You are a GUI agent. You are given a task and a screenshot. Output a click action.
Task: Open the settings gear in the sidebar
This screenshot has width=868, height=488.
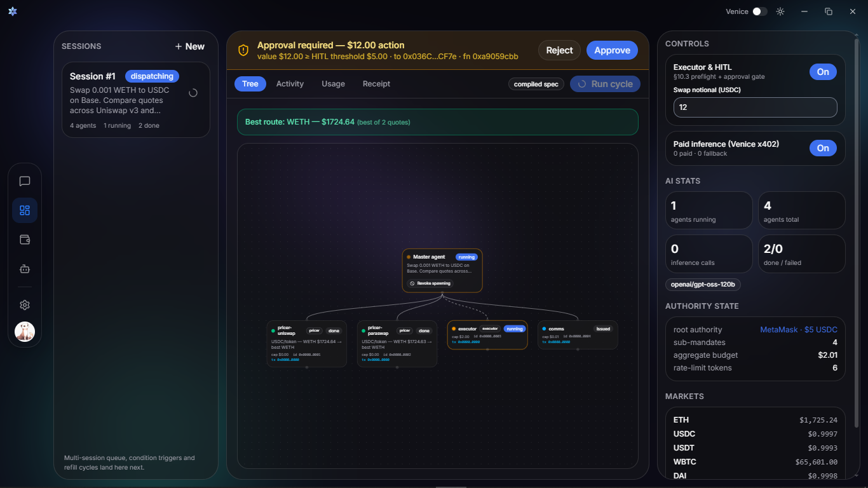25,305
